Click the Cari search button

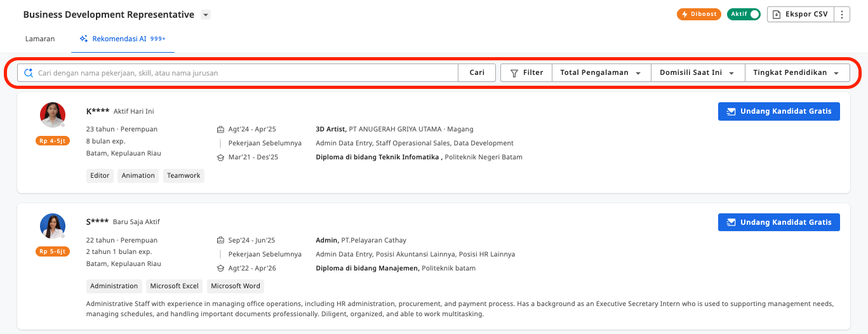(477, 73)
